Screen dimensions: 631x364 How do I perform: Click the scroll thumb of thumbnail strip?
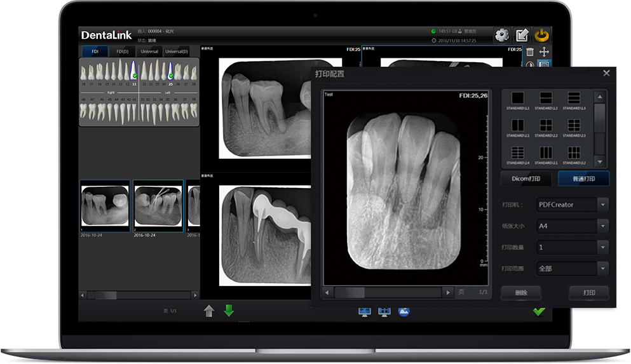click(x=106, y=295)
